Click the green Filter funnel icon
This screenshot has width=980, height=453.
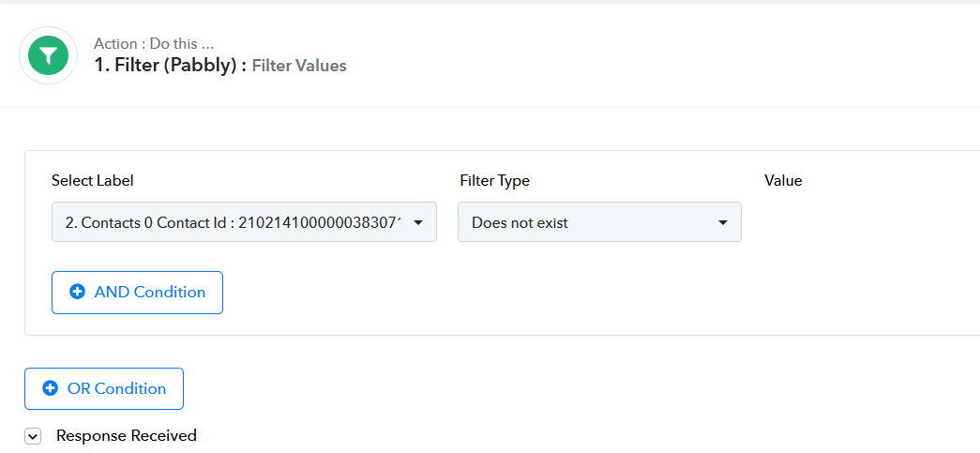point(49,55)
